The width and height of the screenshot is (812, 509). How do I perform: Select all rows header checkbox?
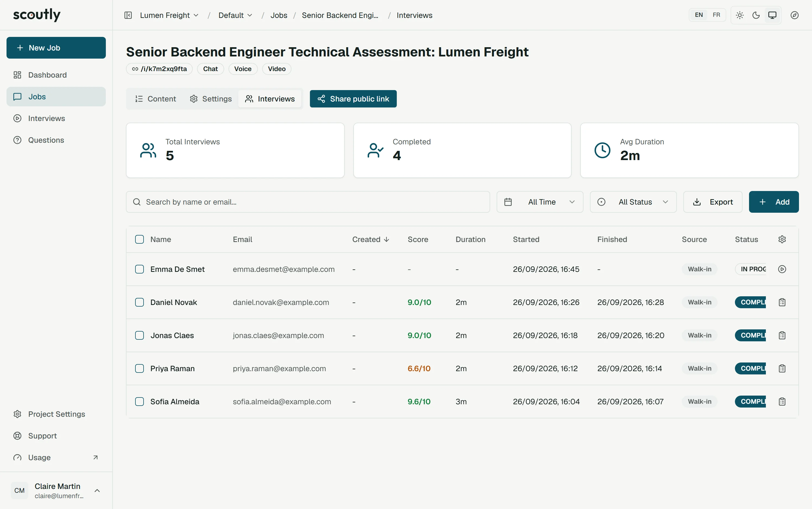point(139,239)
